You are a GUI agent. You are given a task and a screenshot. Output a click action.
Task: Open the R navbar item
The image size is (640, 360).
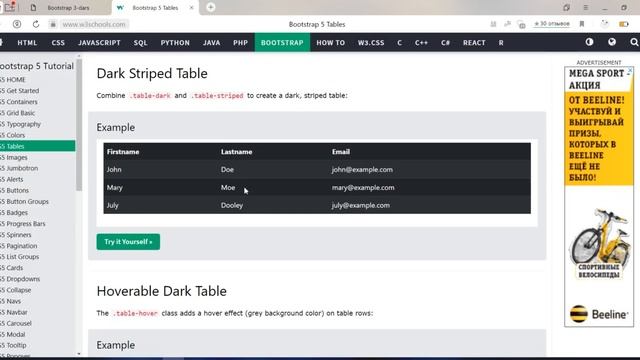coord(501,42)
